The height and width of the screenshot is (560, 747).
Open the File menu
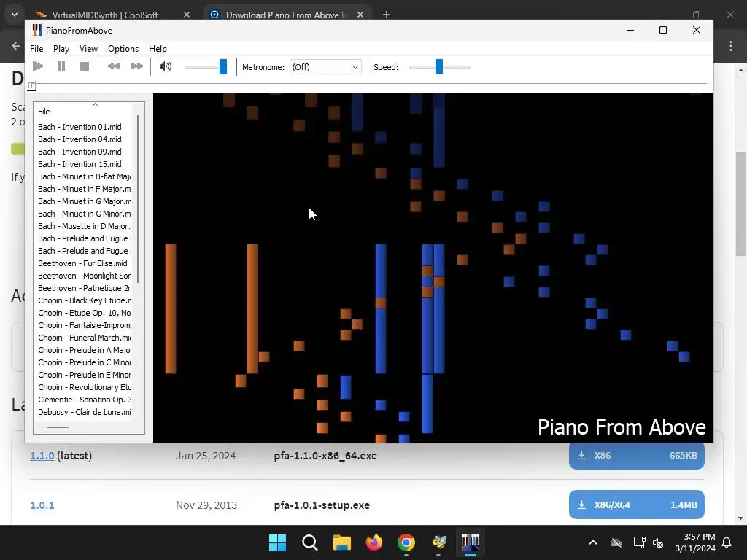36,49
